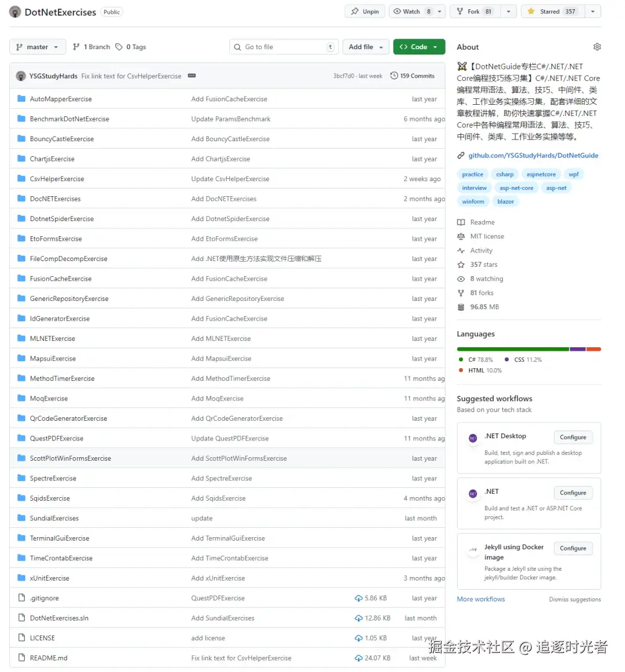Screen dimensions: 625x672
Task: Click the tag icon next to 0 Tags
Action: pyautogui.click(x=119, y=47)
